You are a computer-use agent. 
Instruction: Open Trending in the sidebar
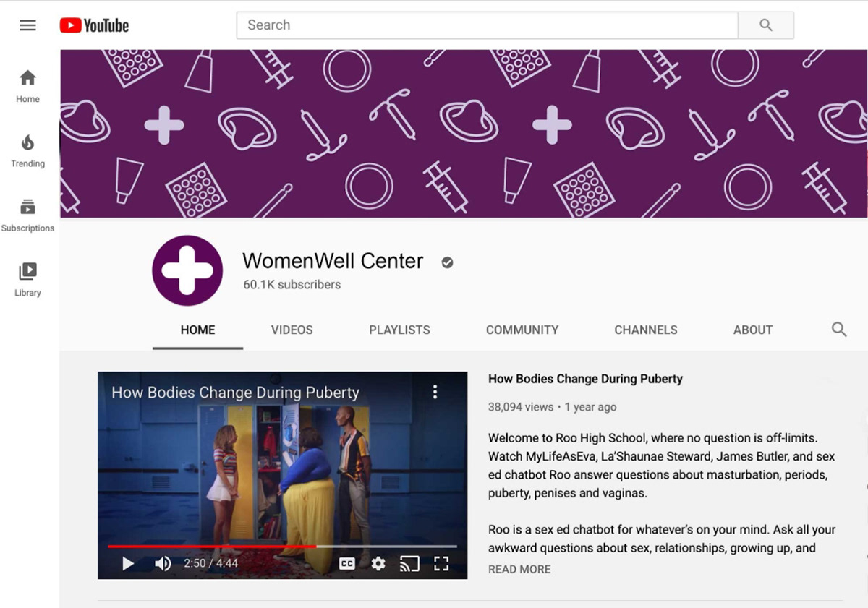27,151
